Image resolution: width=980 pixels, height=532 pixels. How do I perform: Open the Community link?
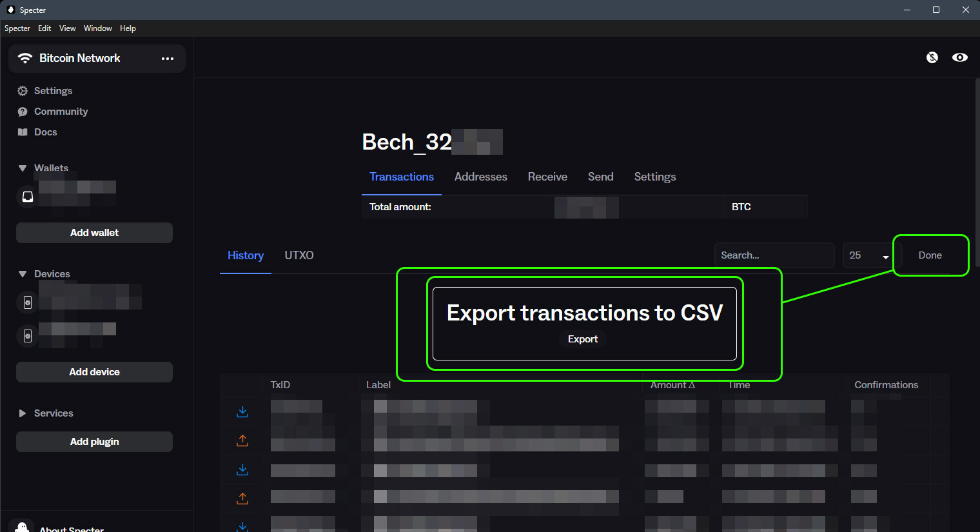61,112
